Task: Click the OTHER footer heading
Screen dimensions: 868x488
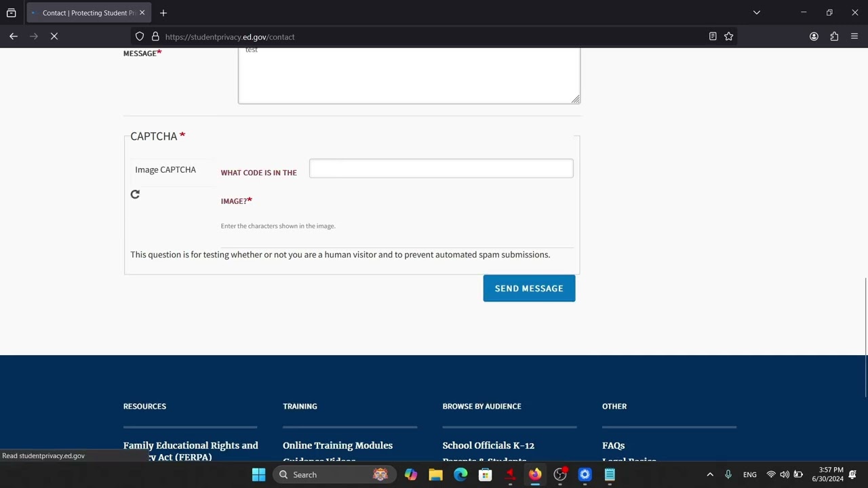Action: click(614, 406)
